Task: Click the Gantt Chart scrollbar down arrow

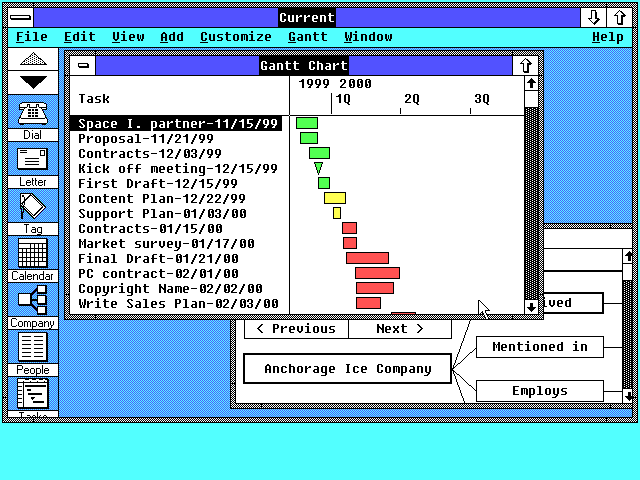Action: point(531,307)
